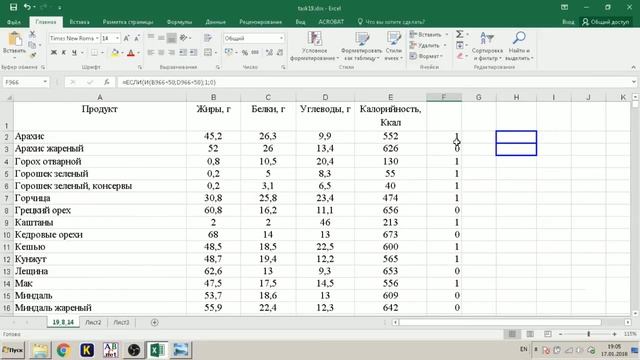
Task: Toggle Align Left
Action: (x=151, y=52)
